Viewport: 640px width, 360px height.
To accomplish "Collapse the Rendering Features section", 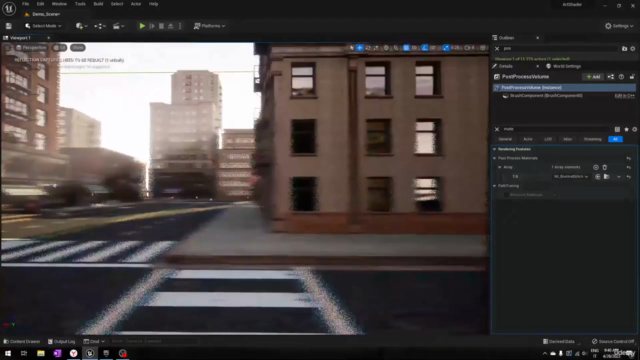I will tap(495, 149).
